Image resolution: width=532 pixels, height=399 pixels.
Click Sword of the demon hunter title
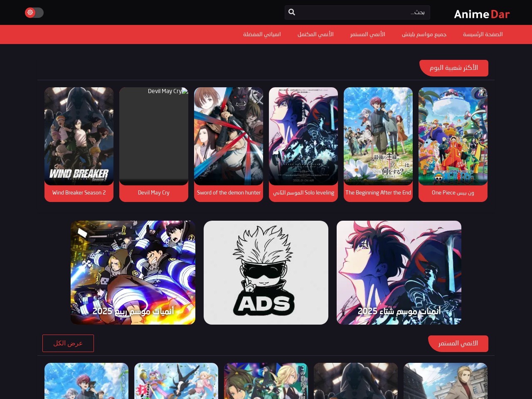[229, 192]
